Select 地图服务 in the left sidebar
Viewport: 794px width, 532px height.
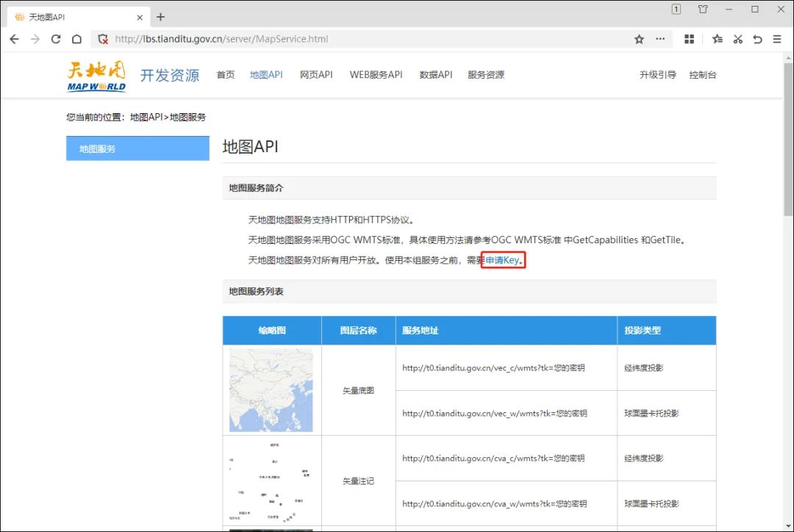(137, 148)
